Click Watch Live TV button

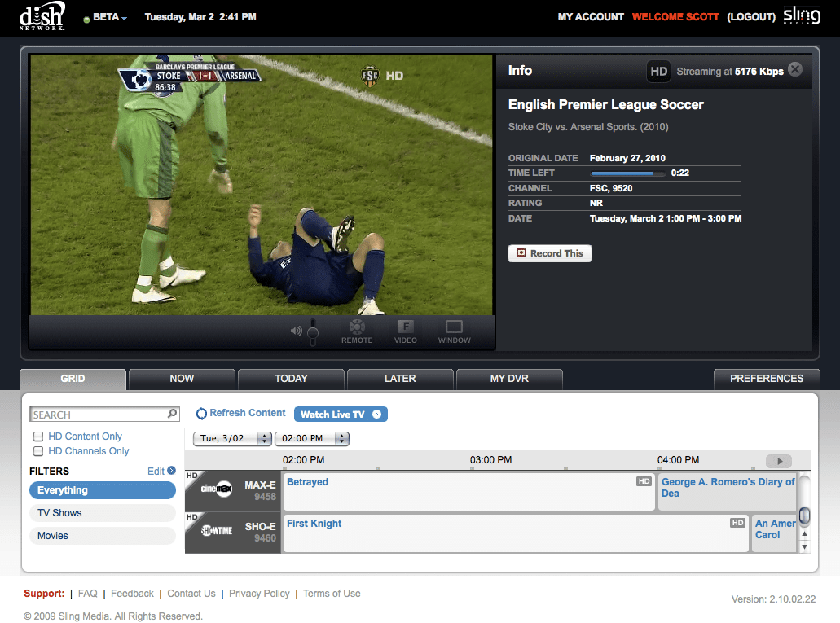341,414
